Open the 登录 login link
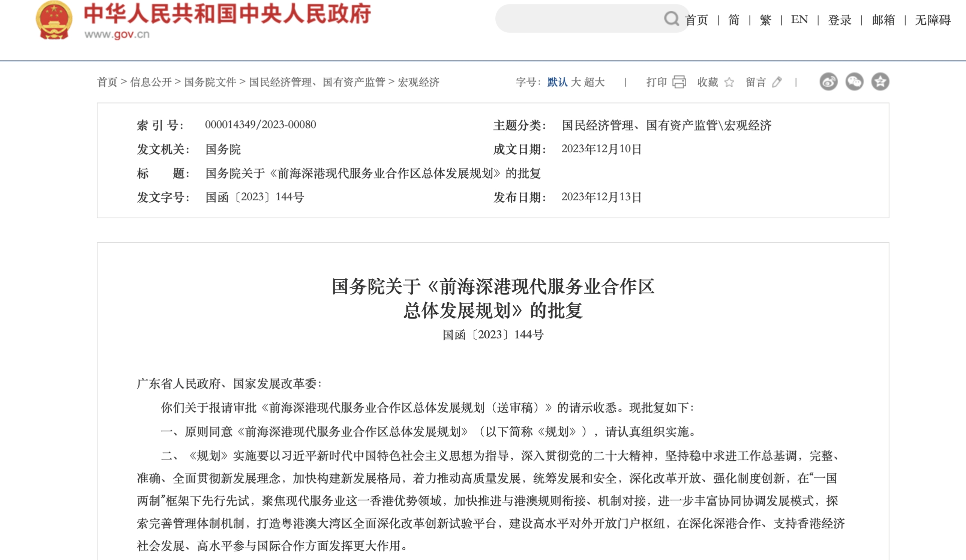 (840, 20)
